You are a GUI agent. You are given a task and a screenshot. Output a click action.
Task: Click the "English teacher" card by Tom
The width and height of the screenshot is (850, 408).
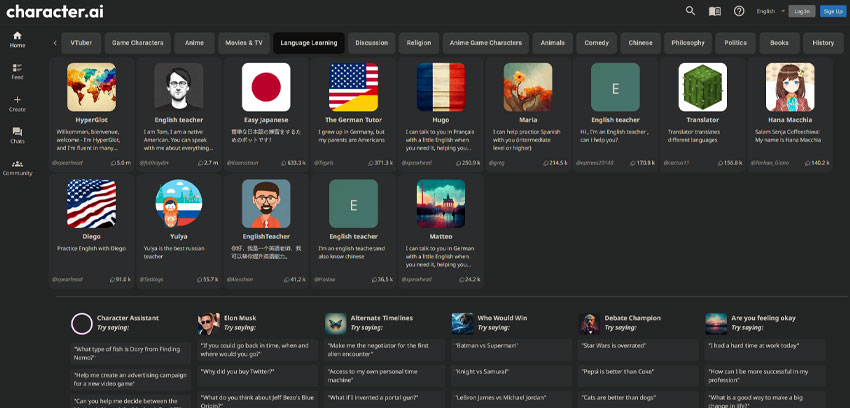click(178, 114)
